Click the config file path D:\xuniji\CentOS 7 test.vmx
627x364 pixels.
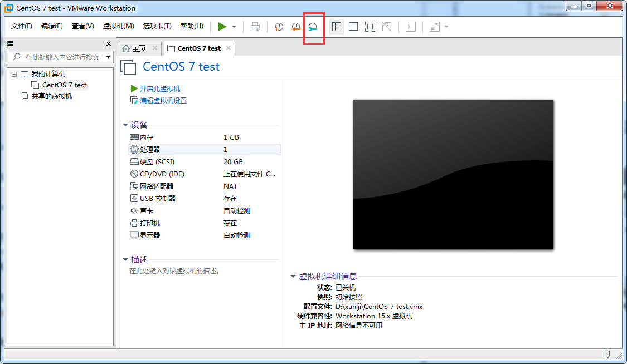click(x=378, y=307)
